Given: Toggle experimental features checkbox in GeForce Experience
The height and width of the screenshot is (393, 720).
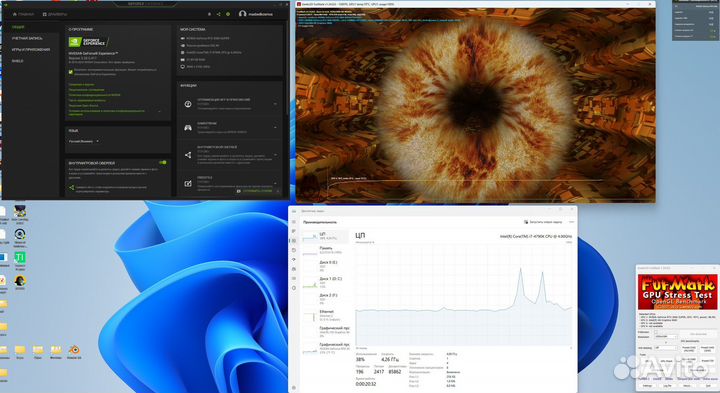Looking at the screenshot, I should point(71,72).
